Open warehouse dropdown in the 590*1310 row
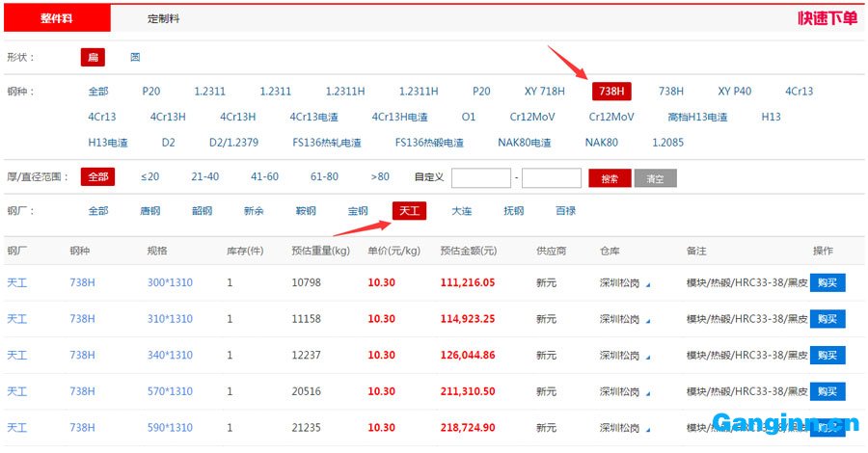This screenshot has width=868, height=453. [x=648, y=429]
